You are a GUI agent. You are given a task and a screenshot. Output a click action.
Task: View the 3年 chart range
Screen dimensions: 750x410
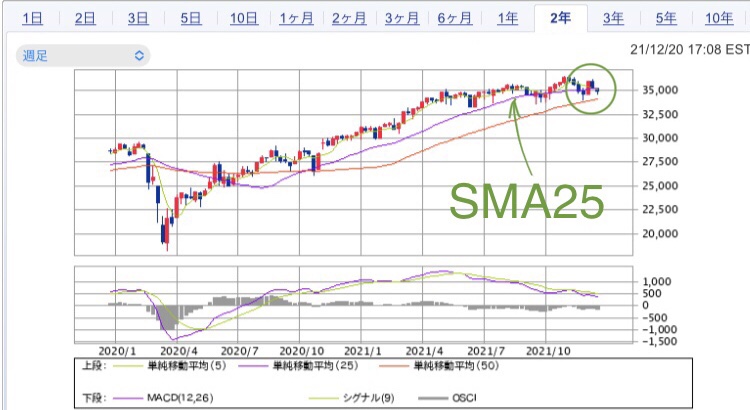tap(613, 18)
